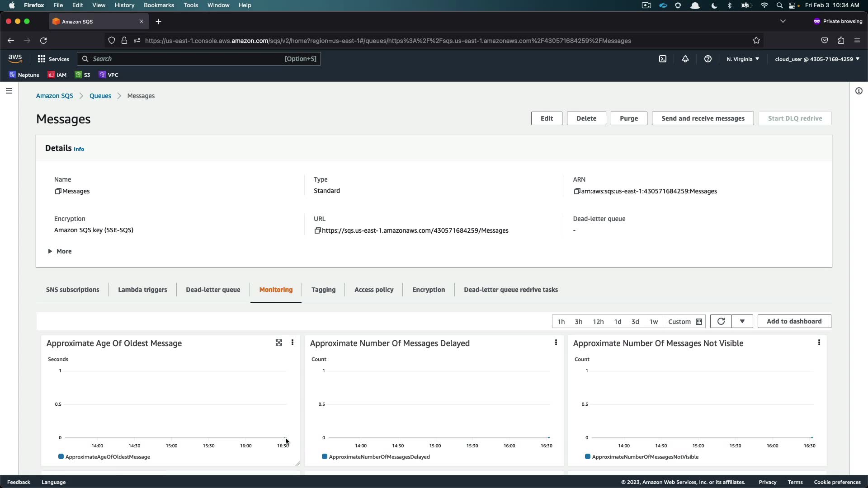Copy the queue ARN with copy icon
The image size is (868, 488).
click(577, 191)
